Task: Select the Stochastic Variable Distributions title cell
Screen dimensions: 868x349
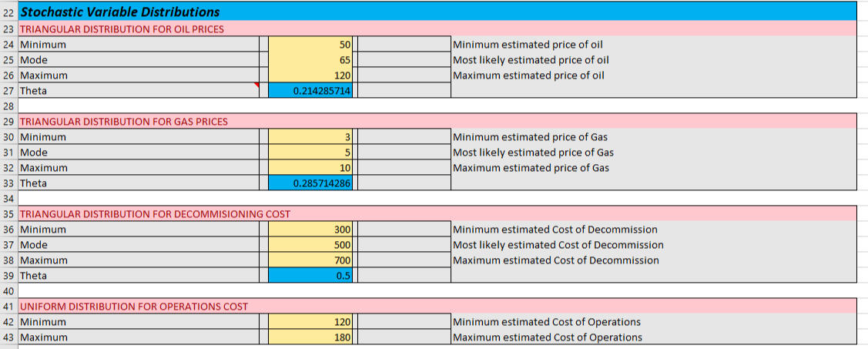Action: point(119,12)
